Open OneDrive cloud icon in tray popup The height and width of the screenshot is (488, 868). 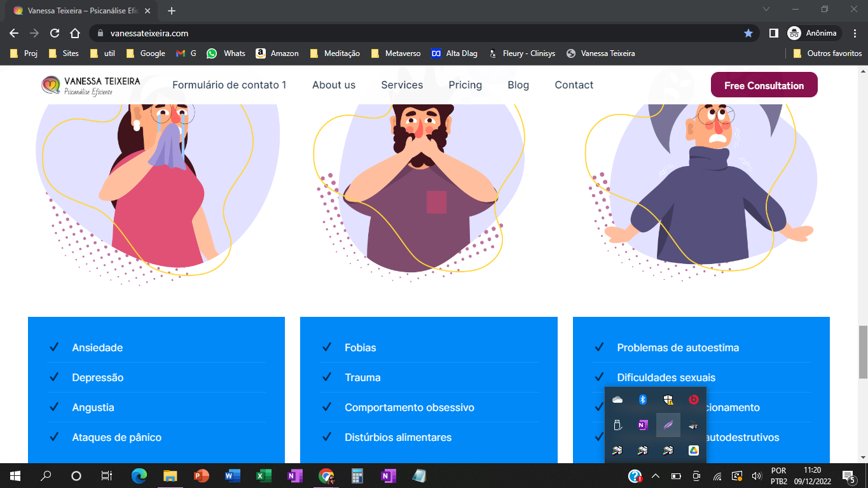pyautogui.click(x=617, y=400)
